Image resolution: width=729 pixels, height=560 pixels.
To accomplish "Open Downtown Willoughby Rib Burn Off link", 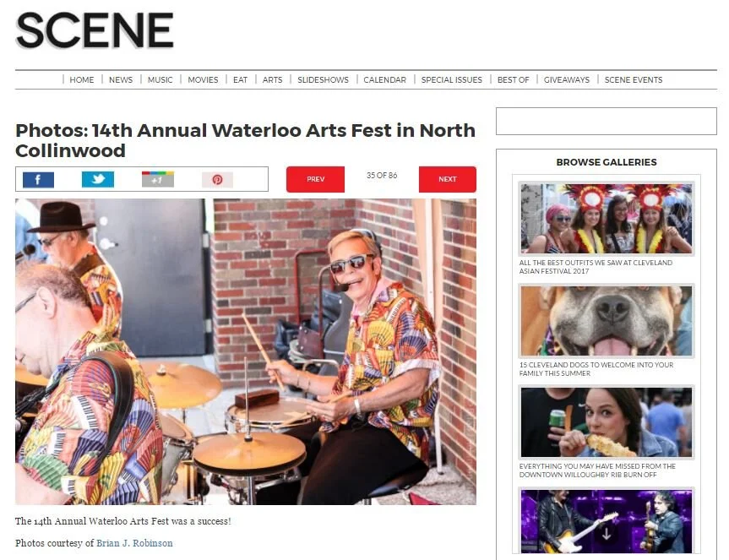I will 597,470.
